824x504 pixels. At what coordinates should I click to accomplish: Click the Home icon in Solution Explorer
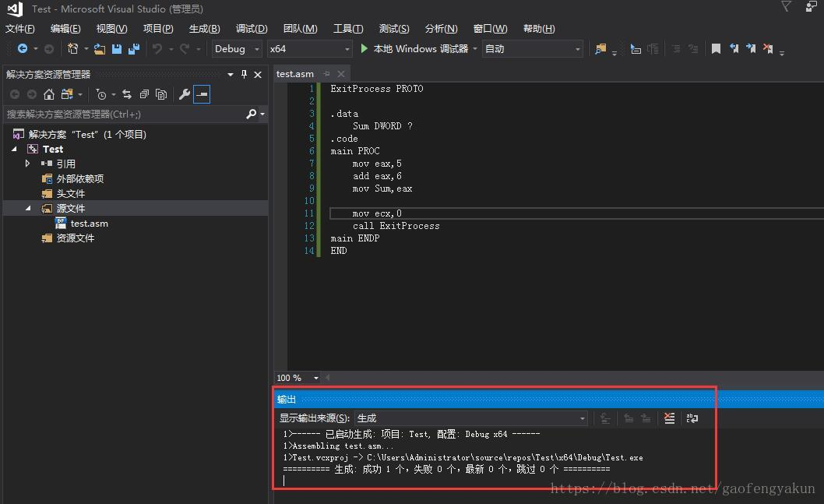49,93
